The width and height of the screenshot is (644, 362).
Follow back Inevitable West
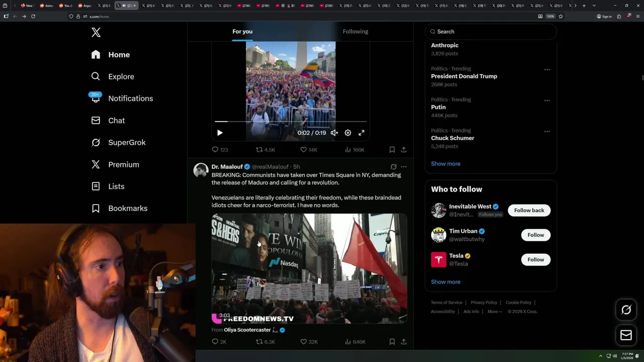[x=529, y=210]
